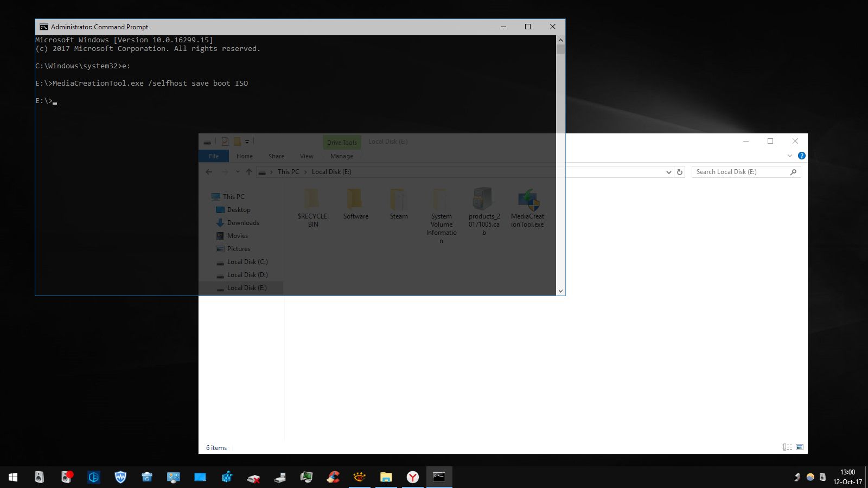This screenshot has width=868, height=488.
Task: Open the clock and date flyout
Action: 847,477
